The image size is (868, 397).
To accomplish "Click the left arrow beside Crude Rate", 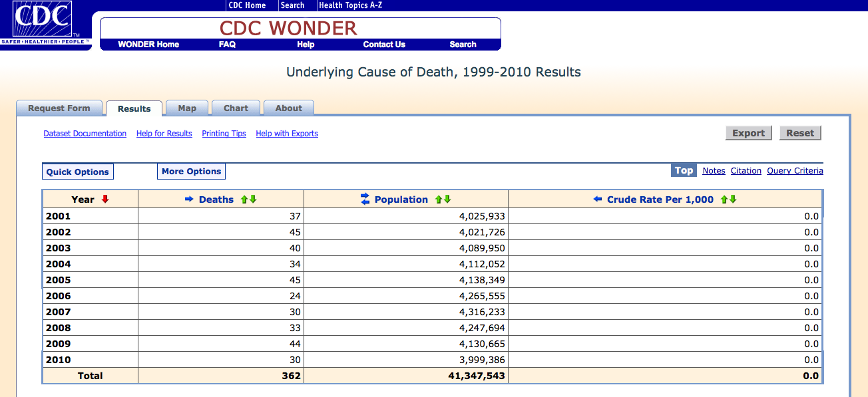I will click(597, 199).
